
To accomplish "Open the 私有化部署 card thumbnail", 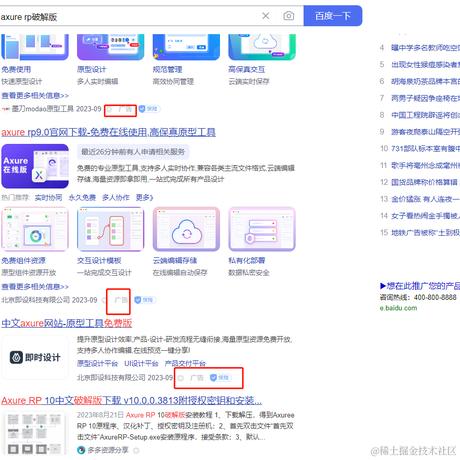I will (x=262, y=229).
